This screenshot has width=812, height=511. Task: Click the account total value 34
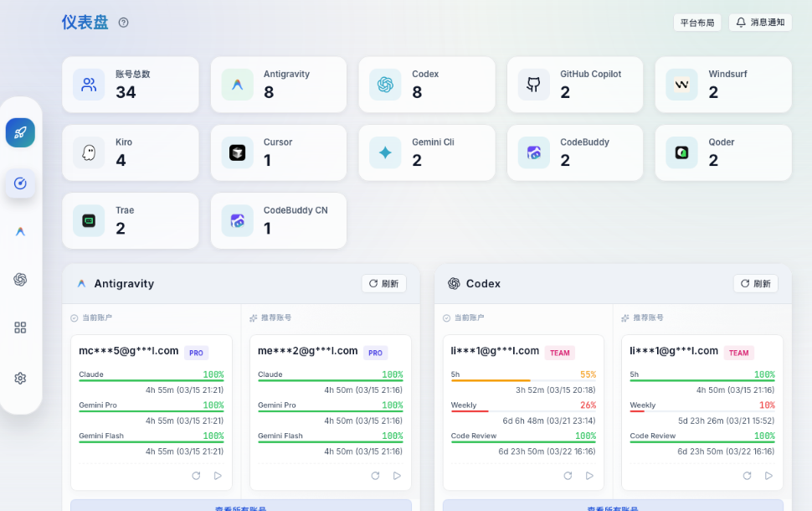click(126, 92)
